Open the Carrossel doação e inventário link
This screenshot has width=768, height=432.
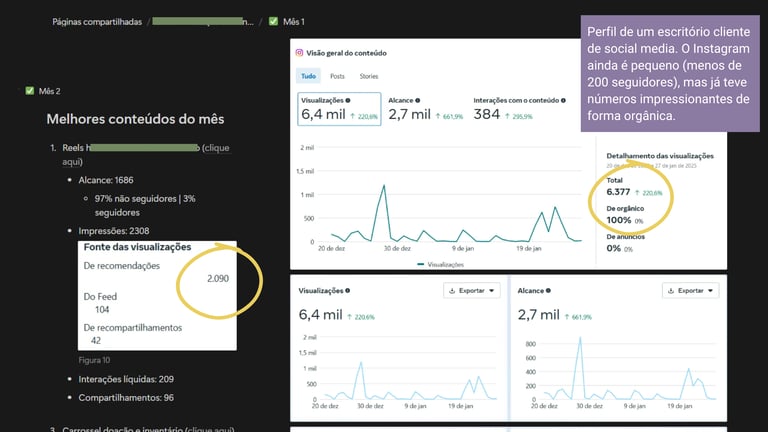[x=148, y=429]
